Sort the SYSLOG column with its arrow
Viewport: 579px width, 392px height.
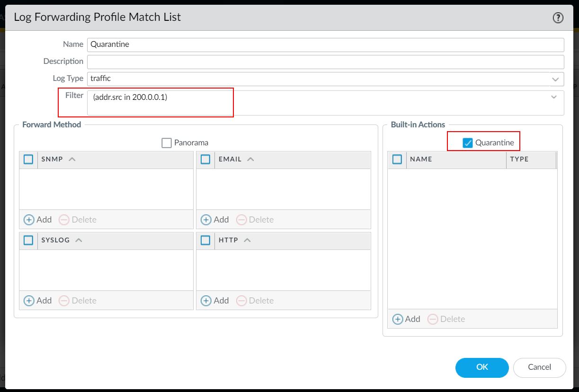tap(79, 241)
